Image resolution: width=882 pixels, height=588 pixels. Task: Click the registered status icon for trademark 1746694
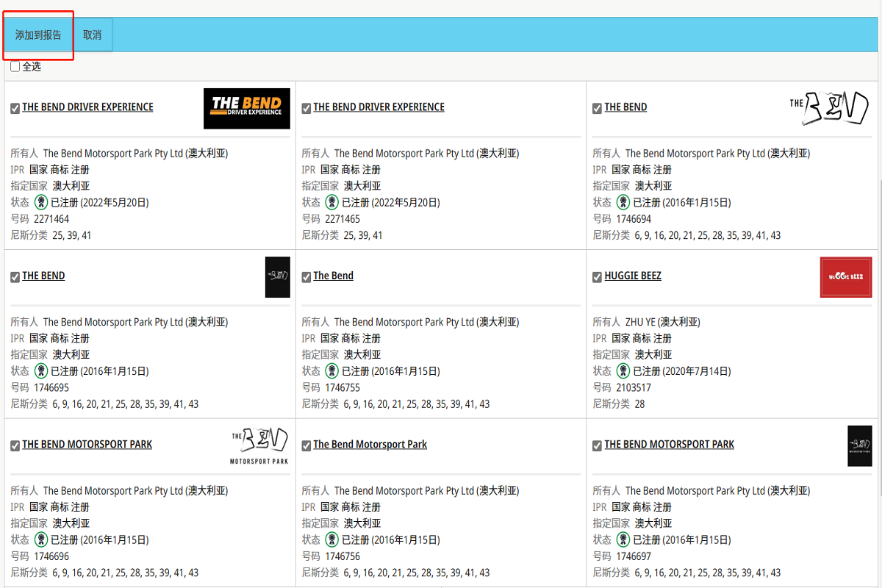point(624,202)
